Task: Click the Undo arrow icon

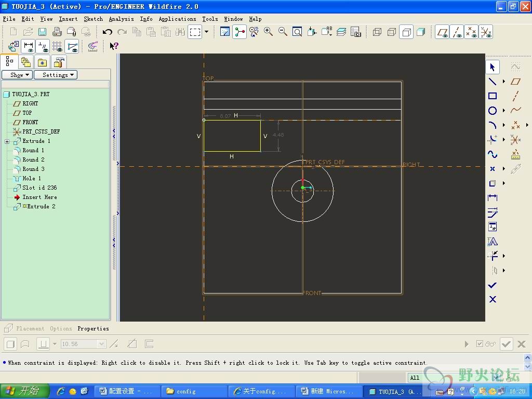Action: click(107, 32)
